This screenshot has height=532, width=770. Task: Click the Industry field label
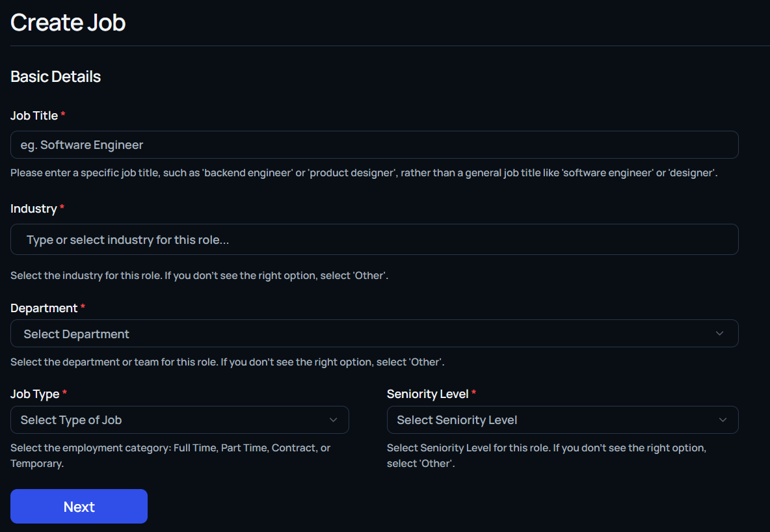[33, 209]
